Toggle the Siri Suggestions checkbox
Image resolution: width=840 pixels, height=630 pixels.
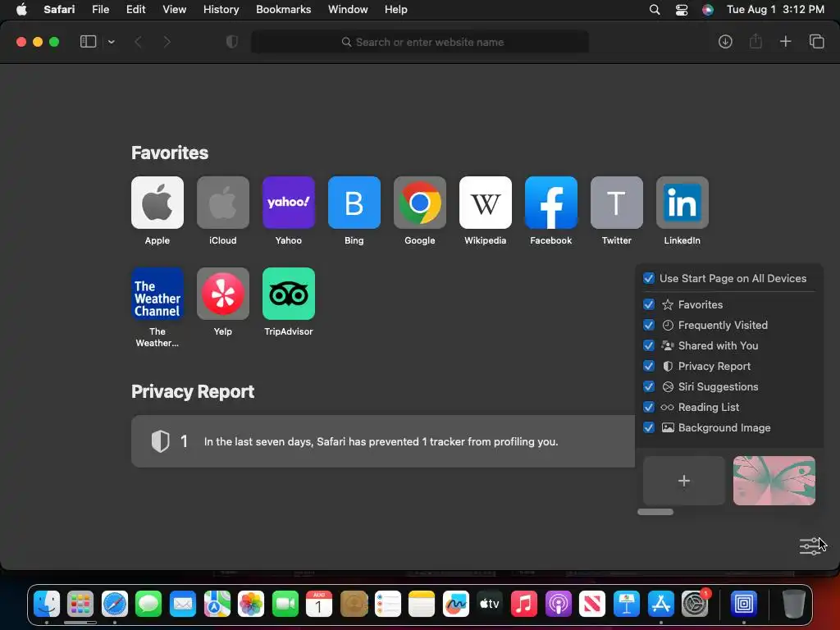(x=649, y=387)
